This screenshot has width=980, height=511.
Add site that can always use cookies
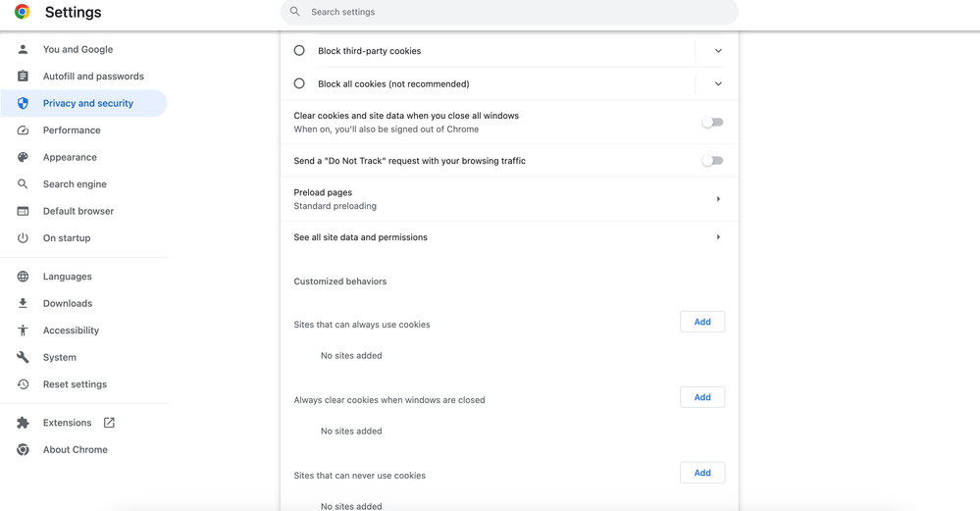pyautogui.click(x=702, y=322)
